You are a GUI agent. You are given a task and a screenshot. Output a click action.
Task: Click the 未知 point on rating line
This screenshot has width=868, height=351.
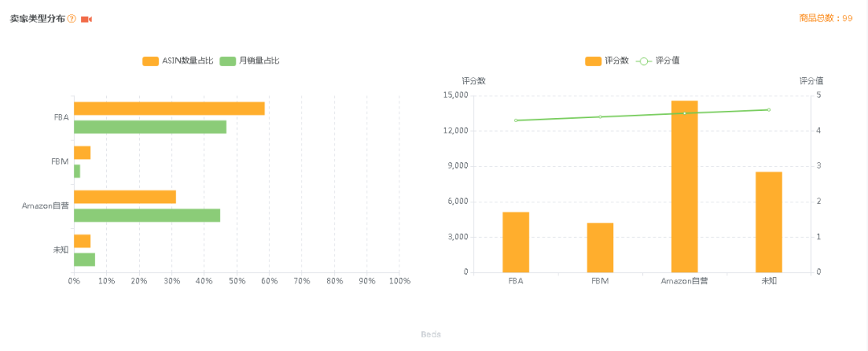768,110
